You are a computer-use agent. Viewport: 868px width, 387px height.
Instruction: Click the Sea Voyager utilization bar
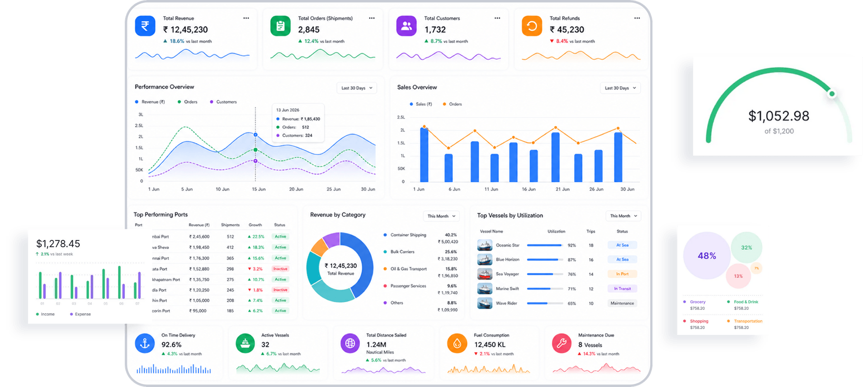[545, 274]
